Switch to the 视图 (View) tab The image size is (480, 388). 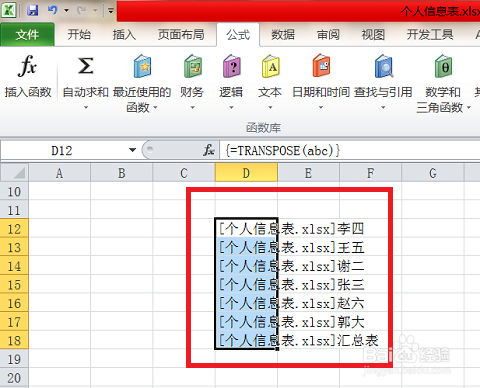pyautogui.click(x=373, y=34)
